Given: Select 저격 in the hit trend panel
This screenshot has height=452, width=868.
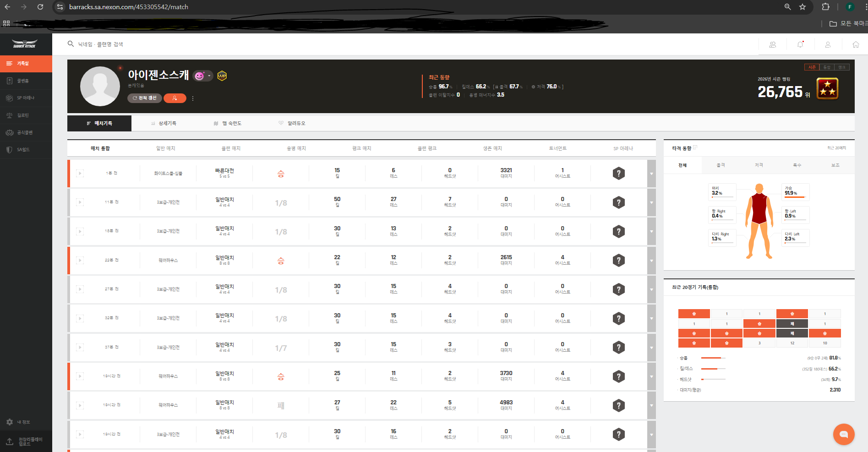Looking at the screenshot, I should point(759,165).
